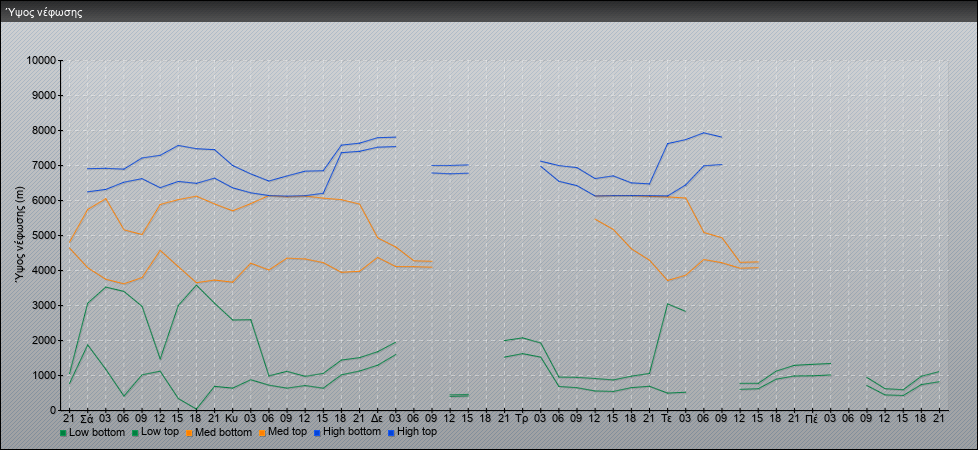Click the Med top legend label

pyautogui.click(x=286, y=432)
